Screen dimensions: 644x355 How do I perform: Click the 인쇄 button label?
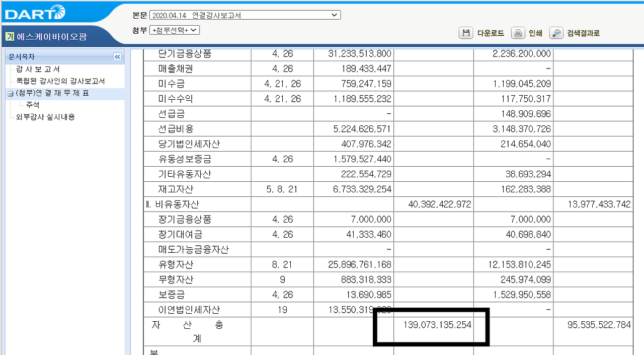[535, 33]
